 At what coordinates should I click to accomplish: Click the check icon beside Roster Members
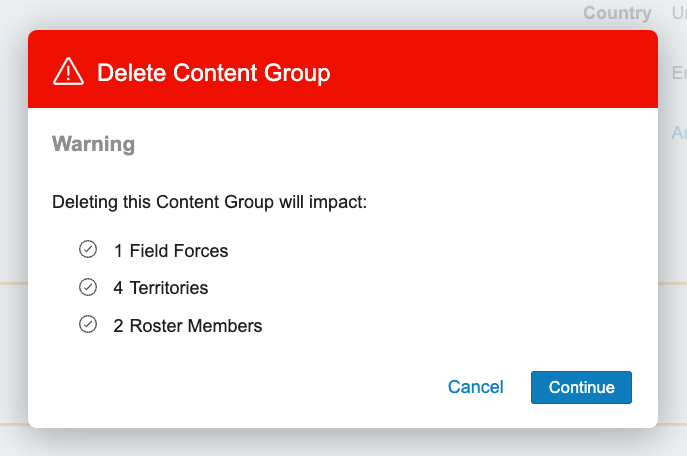tap(88, 324)
